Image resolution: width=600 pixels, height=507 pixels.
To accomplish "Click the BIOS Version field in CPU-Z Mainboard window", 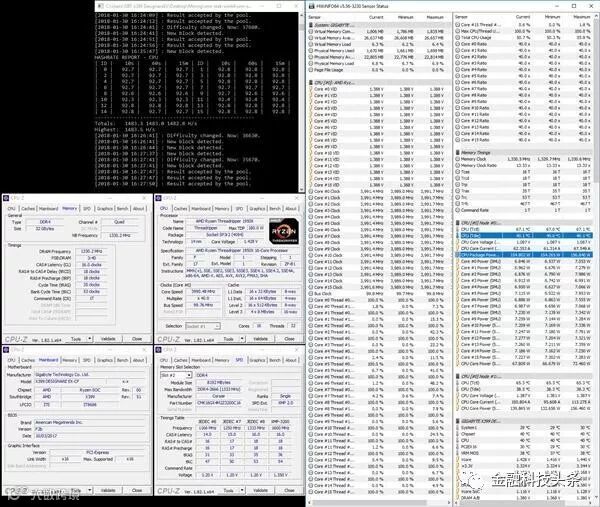I will click(90, 429).
